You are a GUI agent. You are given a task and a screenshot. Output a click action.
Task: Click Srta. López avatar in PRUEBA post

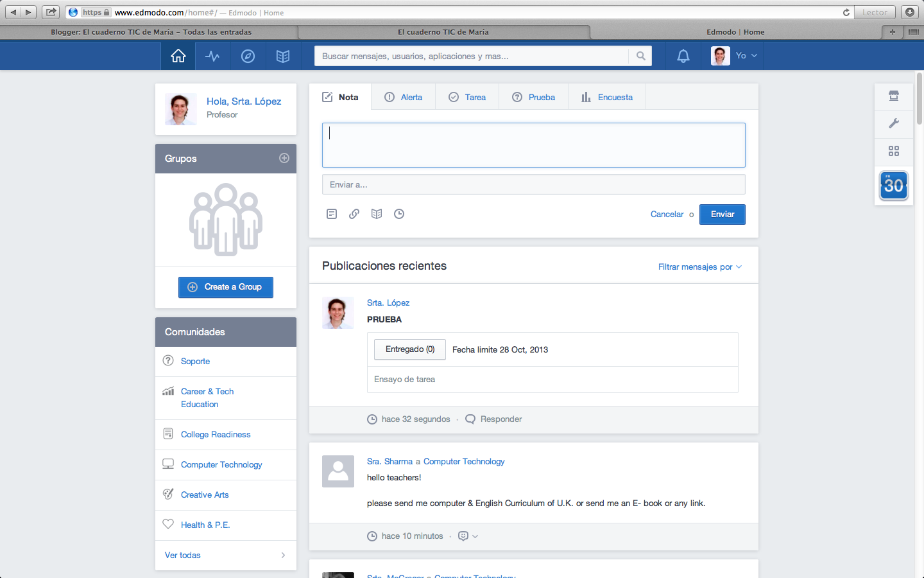tap(338, 313)
